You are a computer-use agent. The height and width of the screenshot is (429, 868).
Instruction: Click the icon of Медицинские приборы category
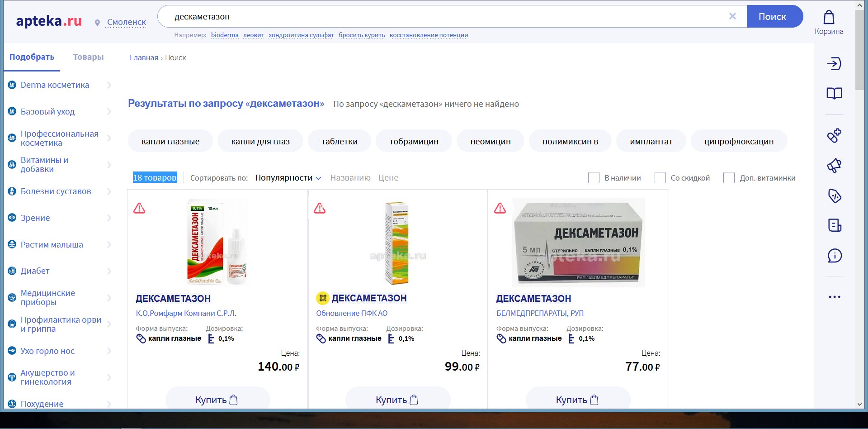(x=12, y=298)
